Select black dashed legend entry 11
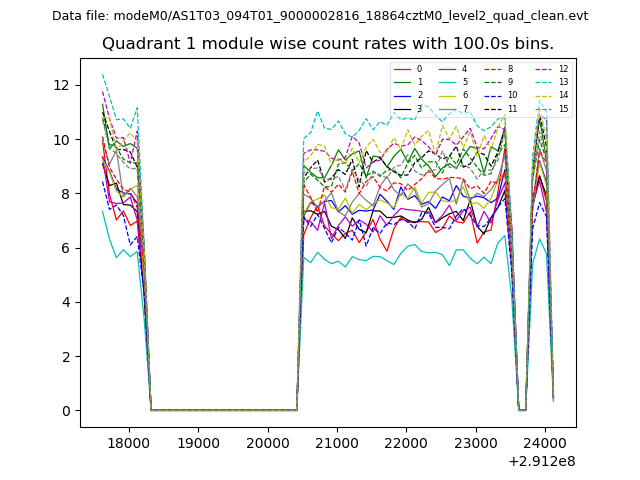Screen dimensions: 640x480 coord(500,108)
